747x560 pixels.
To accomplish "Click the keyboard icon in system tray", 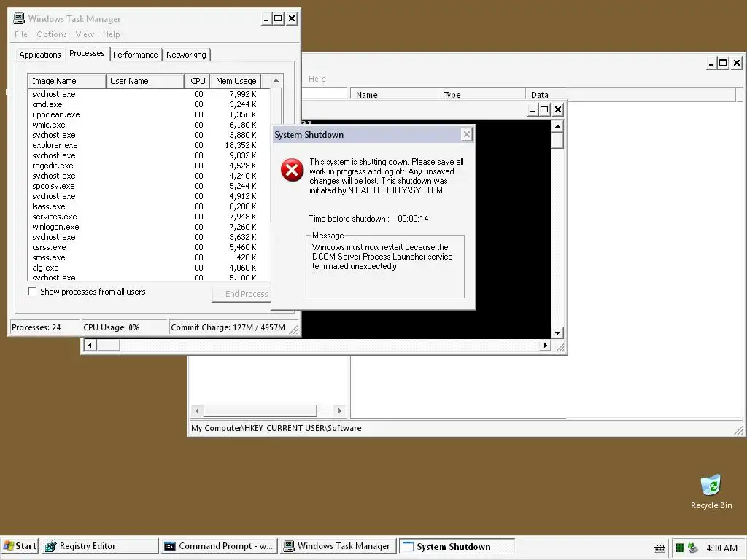I will (659, 548).
